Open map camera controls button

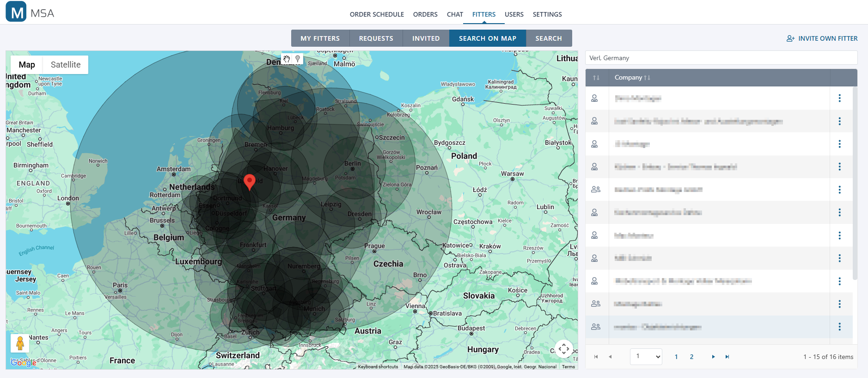(563, 349)
